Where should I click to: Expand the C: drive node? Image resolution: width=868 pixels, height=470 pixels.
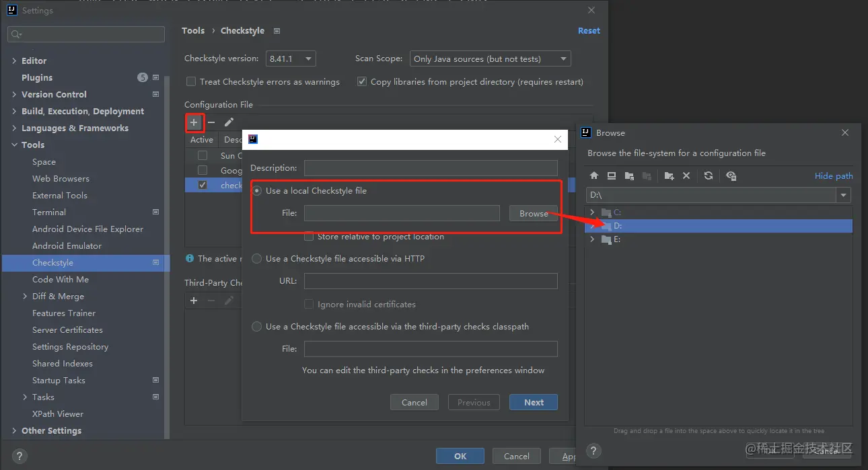(592, 212)
